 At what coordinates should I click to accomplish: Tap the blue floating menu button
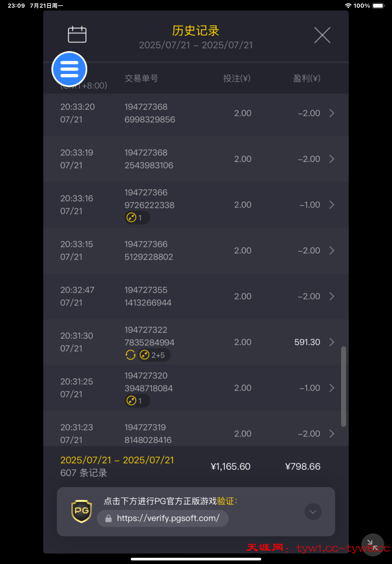pyautogui.click(x=69, y=69)
